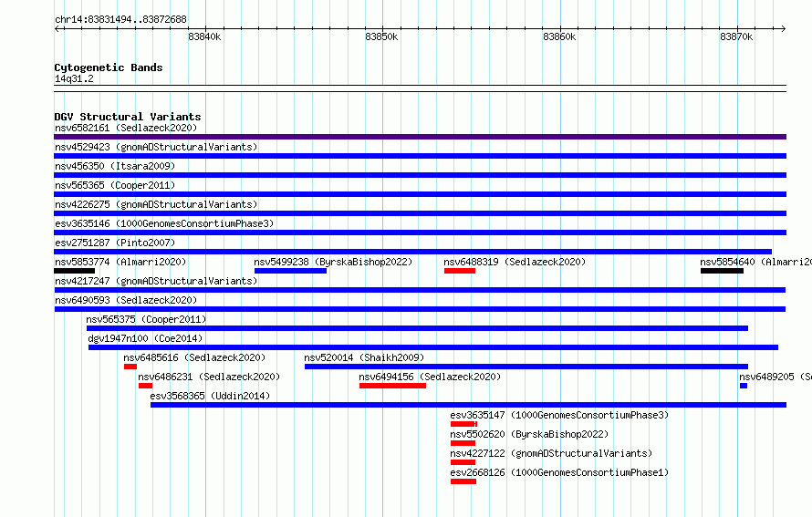Click the 83840k ruler tick label

coord(204,36)
